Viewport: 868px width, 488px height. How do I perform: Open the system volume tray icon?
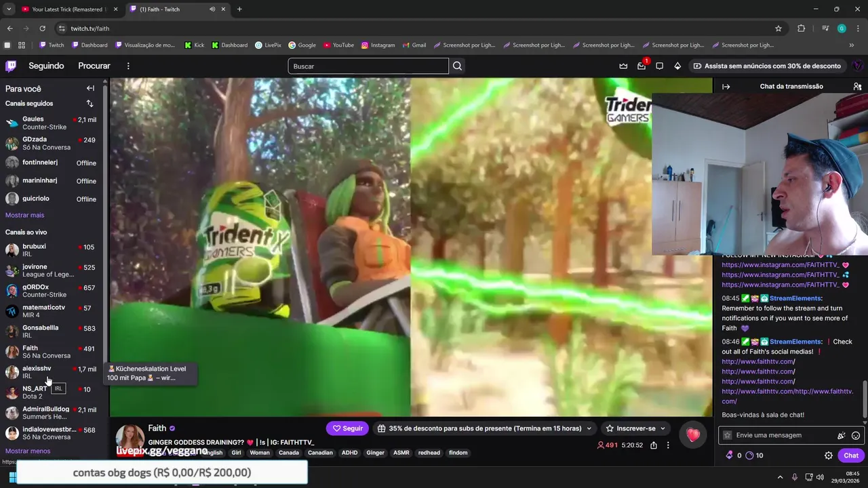[x=821, y=477]
